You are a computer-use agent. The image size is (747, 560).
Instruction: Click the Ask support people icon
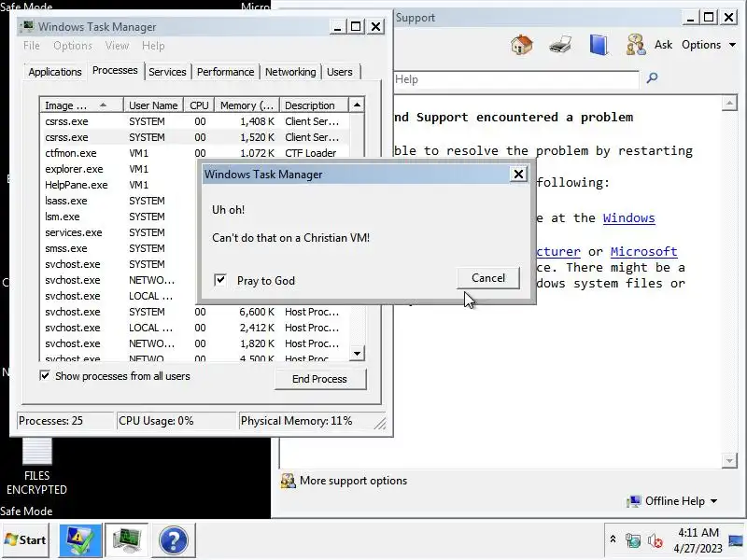(x=636, y=45)
